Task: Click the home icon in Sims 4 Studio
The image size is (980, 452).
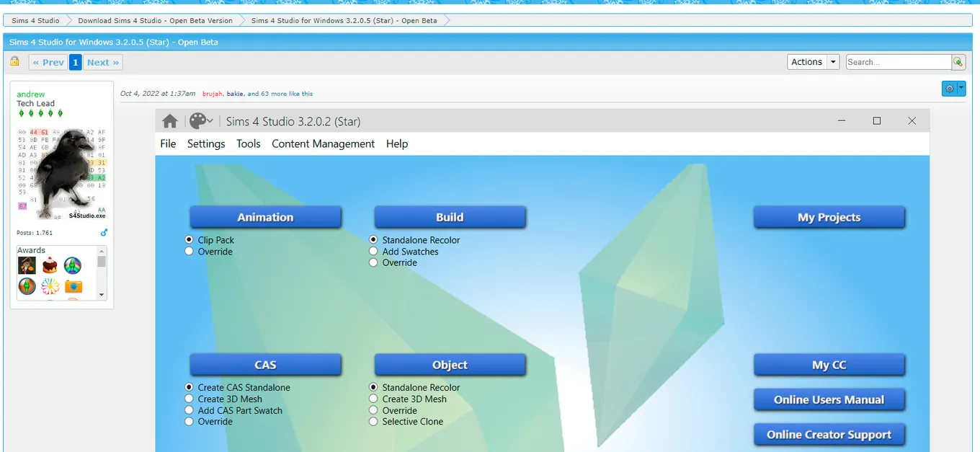Action: pos(169,121)
